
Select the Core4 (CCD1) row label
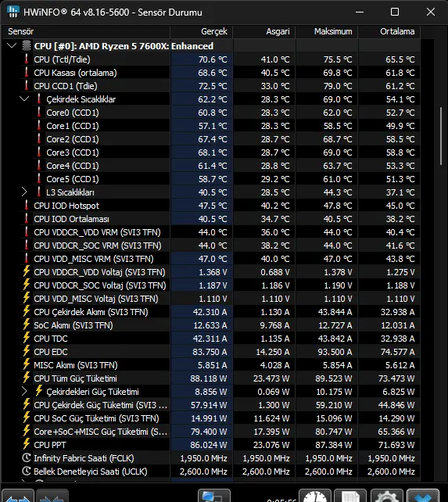tap(73, 166)
